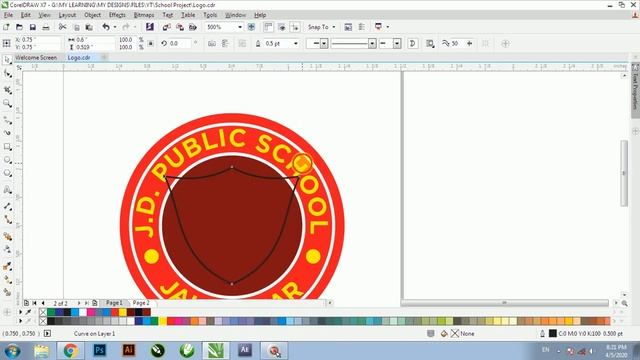Click the full-screen preview icon beside zoom
Screen dimensions: 640x360
click(x=251, y=27)
